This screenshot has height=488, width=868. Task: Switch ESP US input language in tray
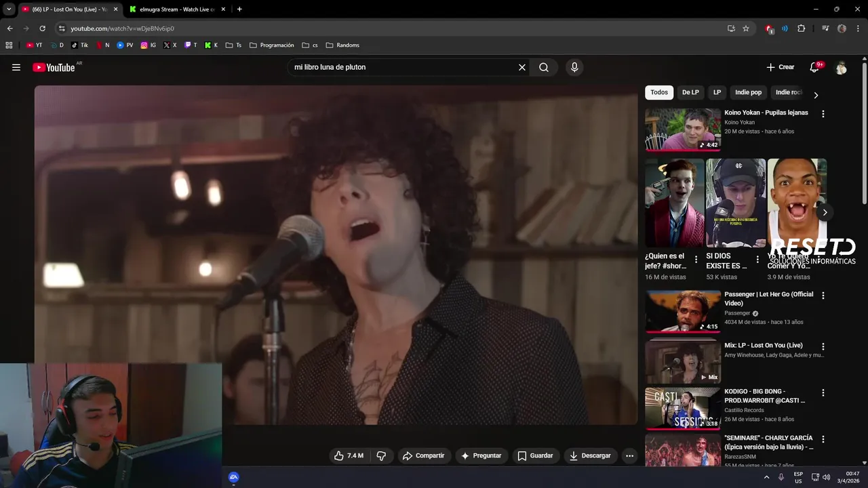799,477
